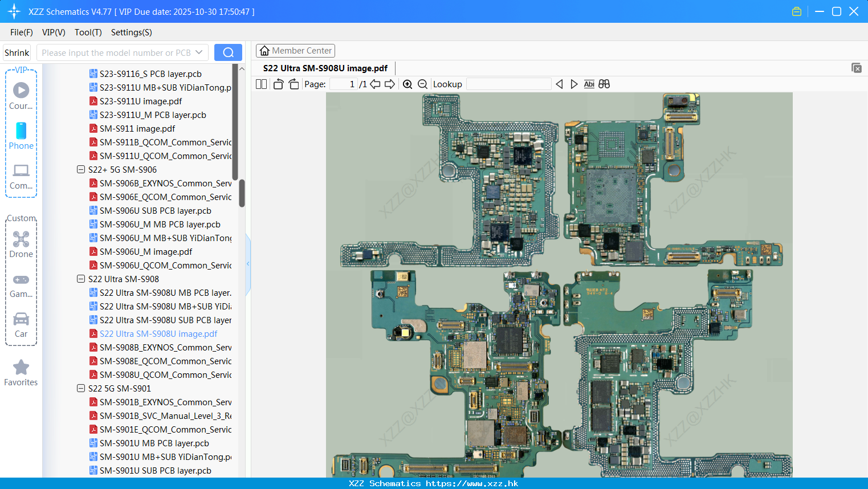Toggle the Abi whole-word match icon
This screenshot has height=489, width=868.
pyautogui.click(x=589, y=84)
